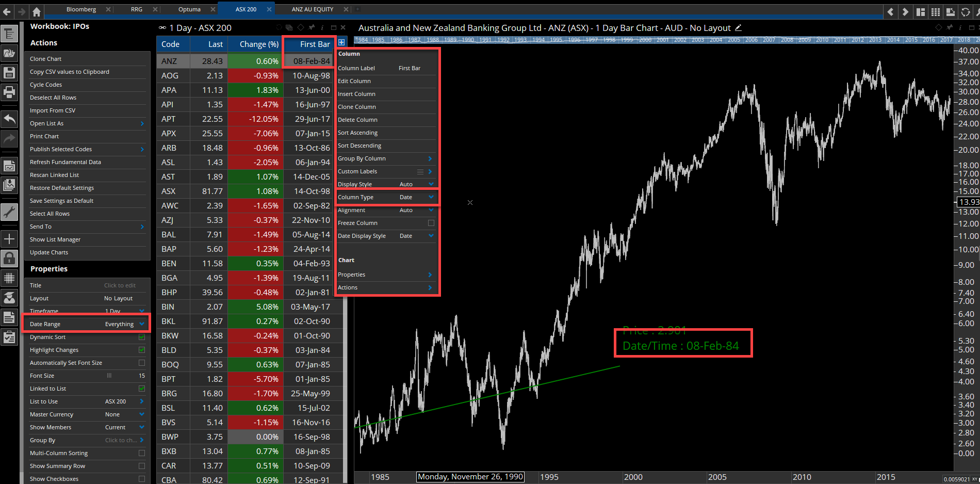Toggle the structure tree panel icon
The image size is (980, 484).
tap(9, 34)
